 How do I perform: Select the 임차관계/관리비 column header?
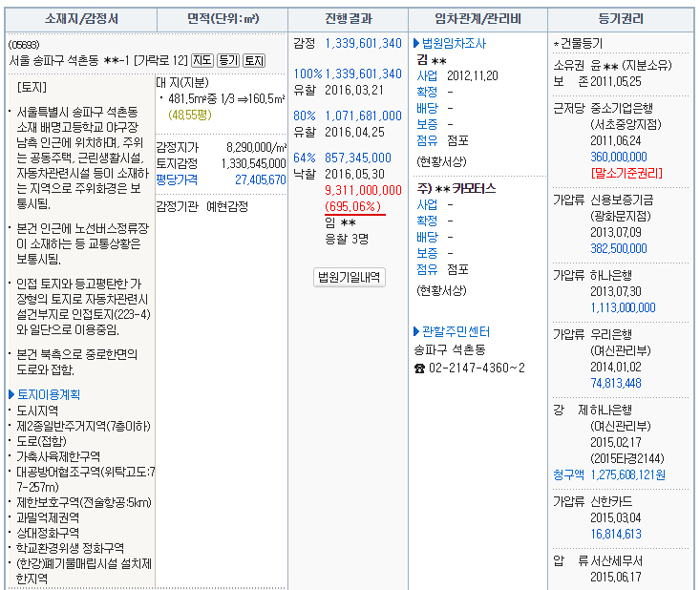coord(477,19)
